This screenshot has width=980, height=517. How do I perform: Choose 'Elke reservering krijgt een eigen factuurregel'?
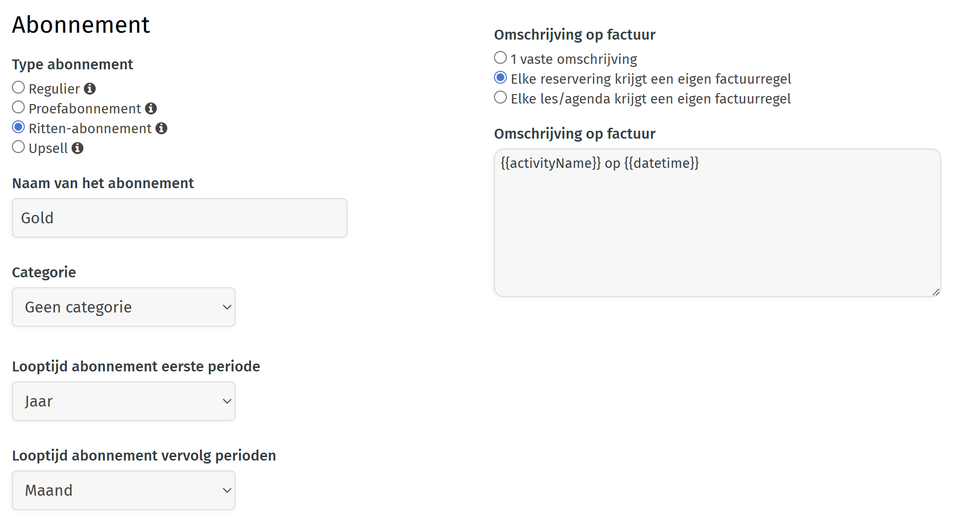[x=500, y=78]
